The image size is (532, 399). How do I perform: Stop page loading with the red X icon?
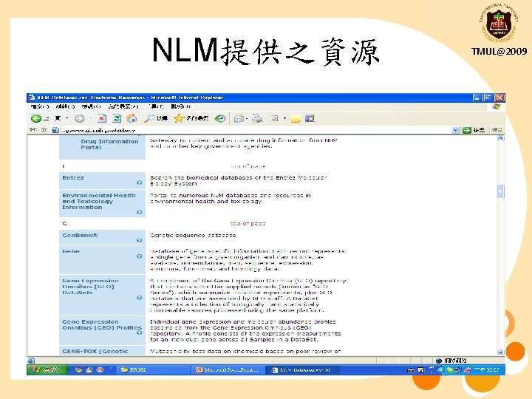pos(101,118)
